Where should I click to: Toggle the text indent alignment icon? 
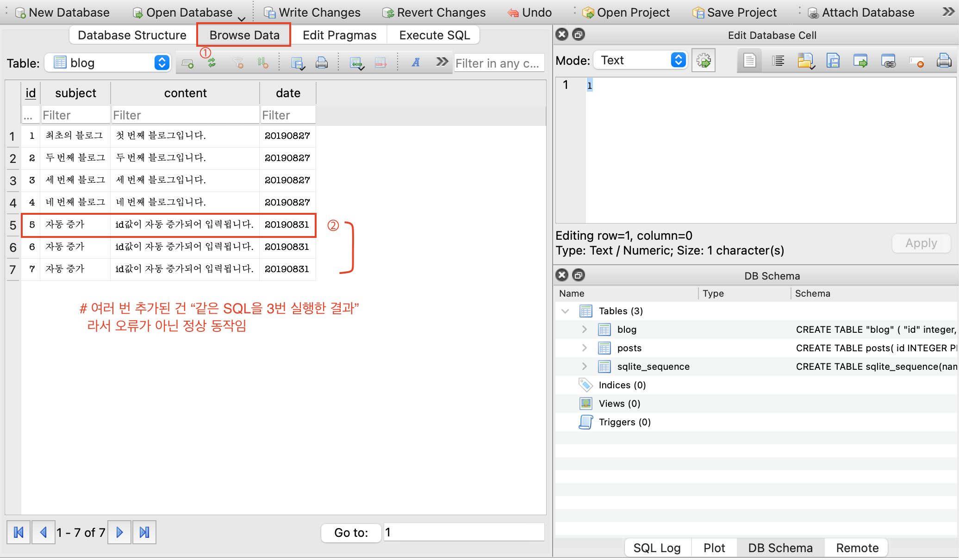[x=778, y=61]
